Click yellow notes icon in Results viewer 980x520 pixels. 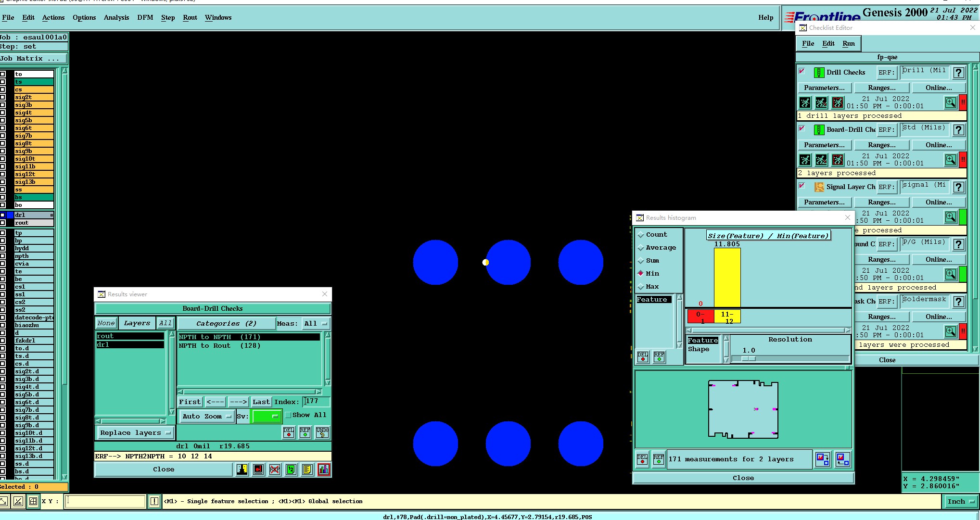(307, 469)
